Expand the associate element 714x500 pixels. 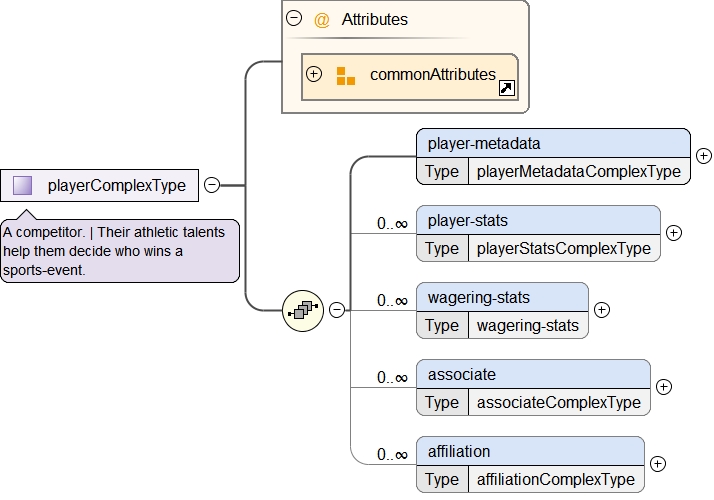click(x=663, y=386)
